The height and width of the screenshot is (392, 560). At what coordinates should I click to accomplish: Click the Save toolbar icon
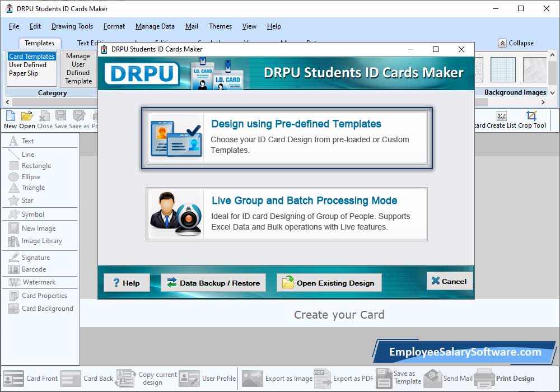point(60,120)
